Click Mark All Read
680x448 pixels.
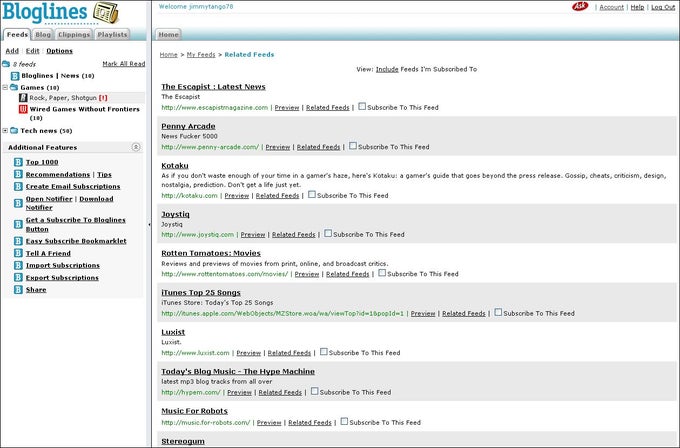click(x=124, y=64)
